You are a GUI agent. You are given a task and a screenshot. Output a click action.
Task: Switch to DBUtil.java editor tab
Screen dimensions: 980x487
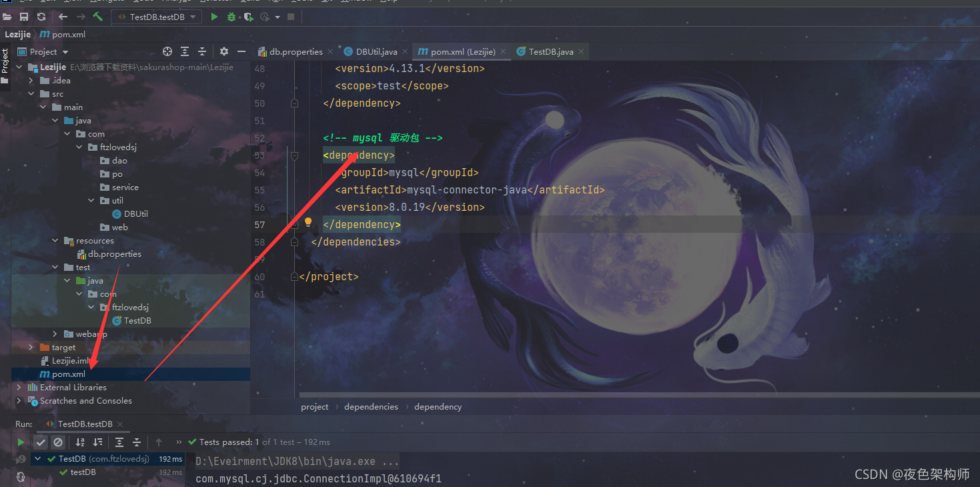coord(376,51)
